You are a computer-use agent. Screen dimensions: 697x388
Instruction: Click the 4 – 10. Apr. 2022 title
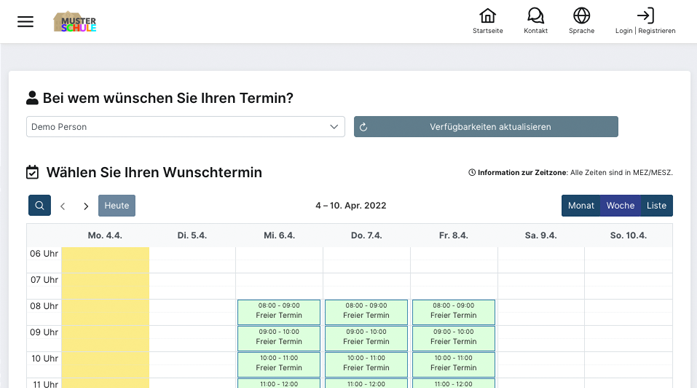click(x=351, y=206)
